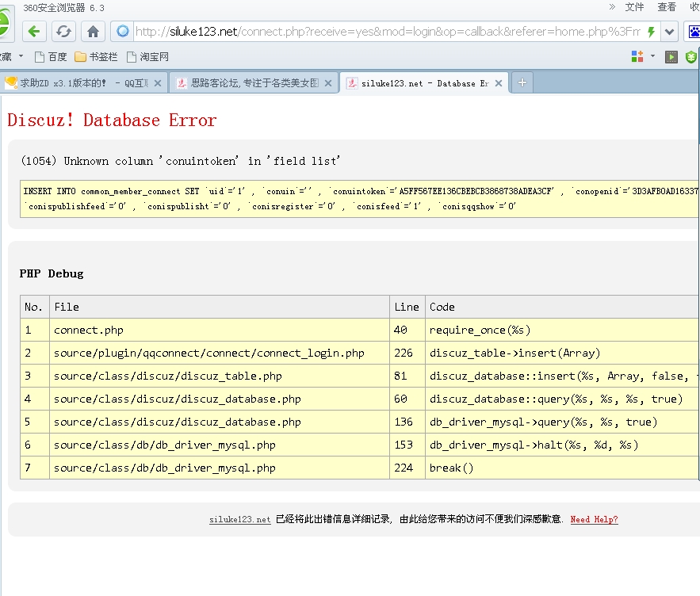This screenshot has height=596, width=700.
Task: Click the Need Help? link
Action: 594,519
